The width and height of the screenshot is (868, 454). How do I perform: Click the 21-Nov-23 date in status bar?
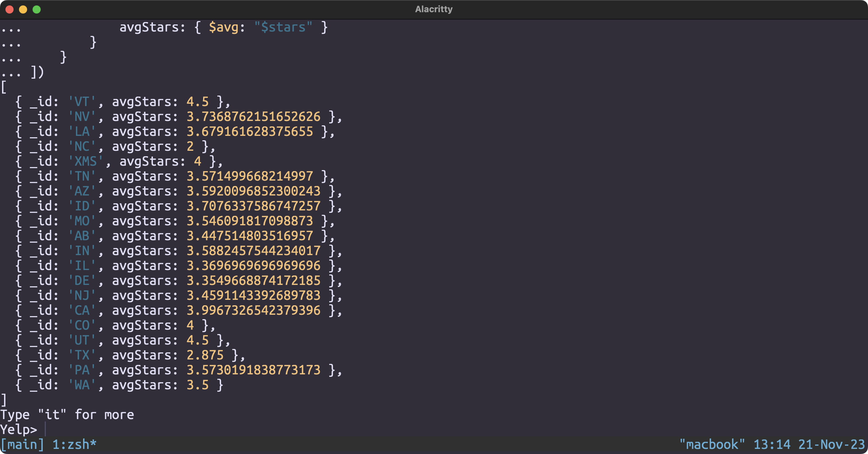(x=831, y=445)
